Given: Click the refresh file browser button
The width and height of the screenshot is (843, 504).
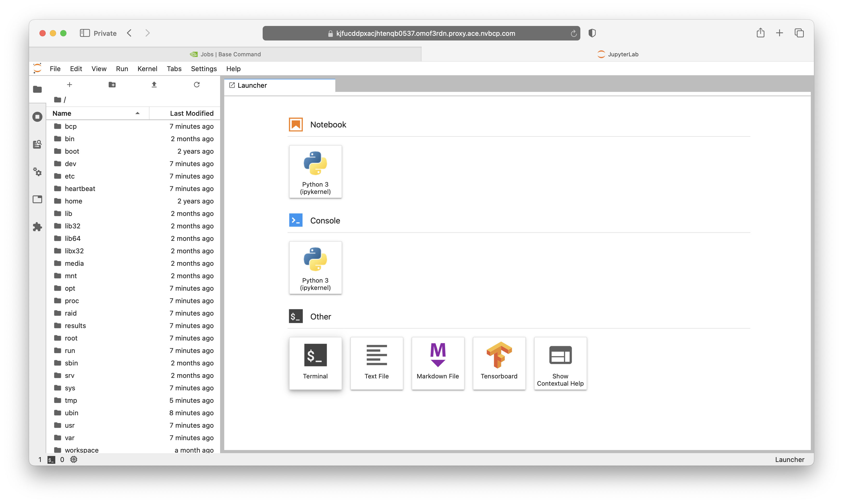Looking at the screenshot, I should point(197,85).
